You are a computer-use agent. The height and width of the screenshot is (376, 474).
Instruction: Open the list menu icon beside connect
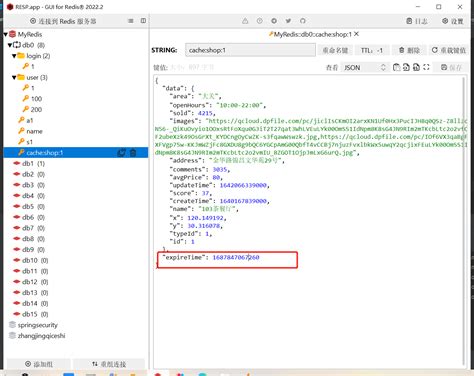131,21
